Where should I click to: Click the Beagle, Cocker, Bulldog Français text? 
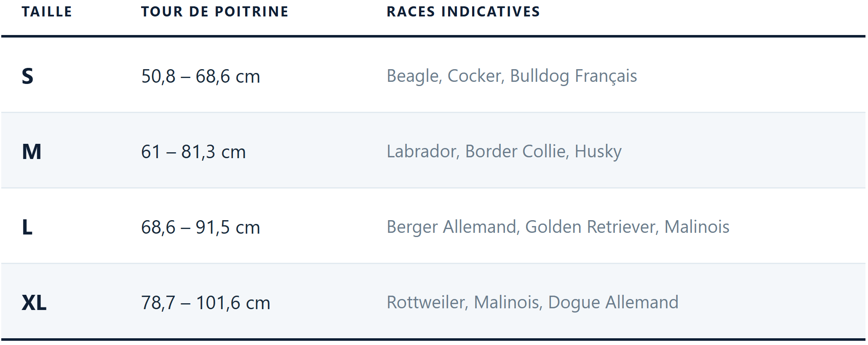click(x=512, y=76)
